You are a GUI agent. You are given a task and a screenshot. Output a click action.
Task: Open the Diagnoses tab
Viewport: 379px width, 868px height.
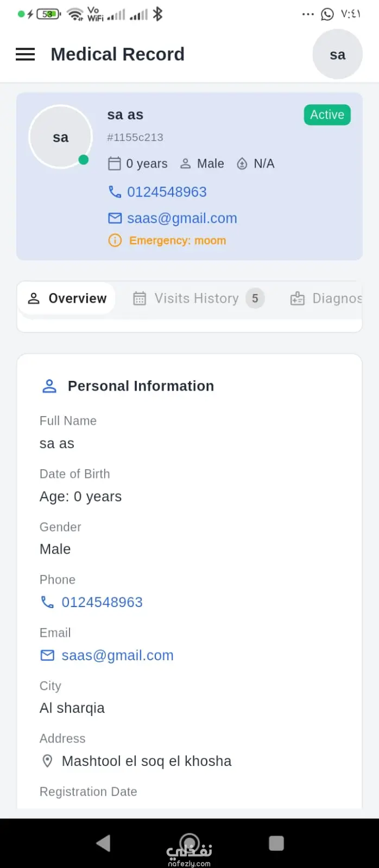click(326, 298)
